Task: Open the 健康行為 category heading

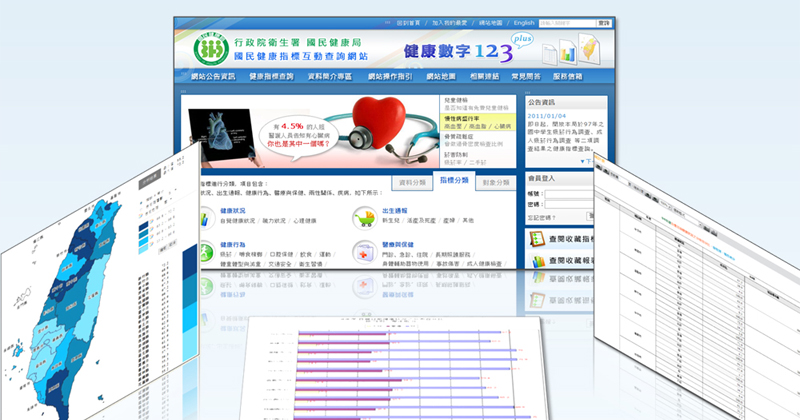Action: point(233,245)
